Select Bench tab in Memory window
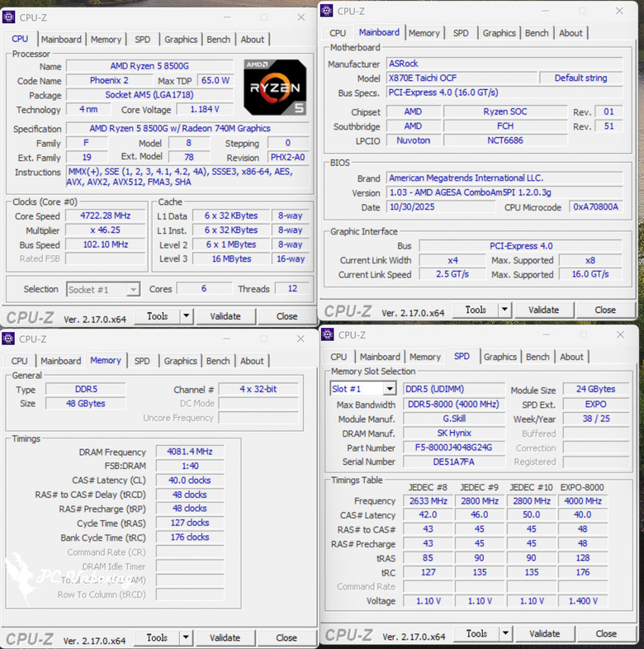Image resolution: width=644 pixels, height=649 pixels. point(218,361)
